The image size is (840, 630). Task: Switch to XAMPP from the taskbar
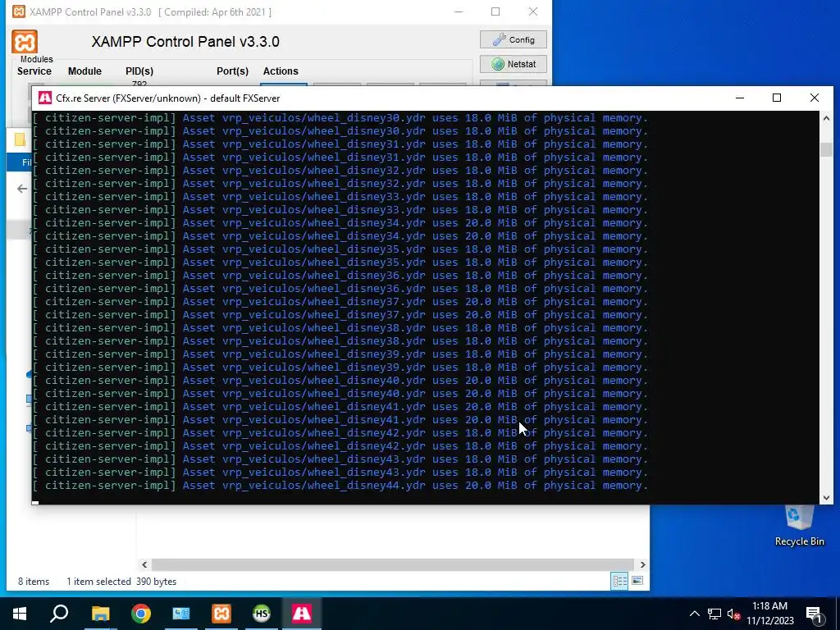tap(221, 614)
